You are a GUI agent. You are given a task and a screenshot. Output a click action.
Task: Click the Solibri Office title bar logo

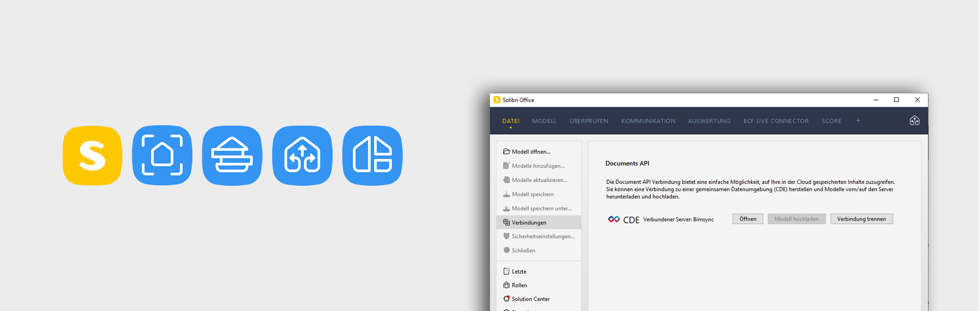(497, 100)
